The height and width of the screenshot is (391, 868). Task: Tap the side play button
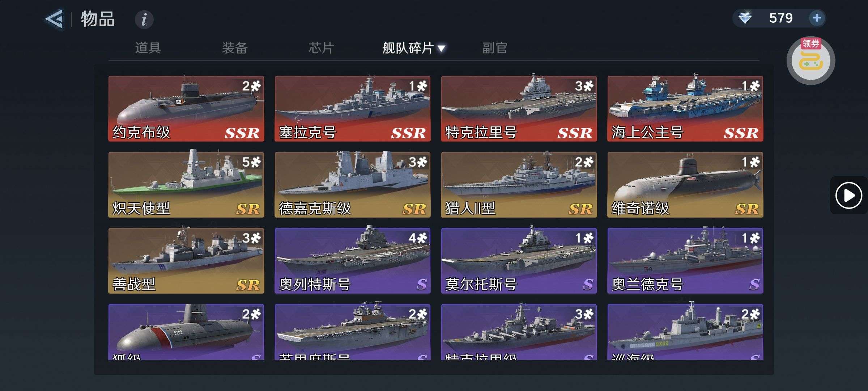848,195
